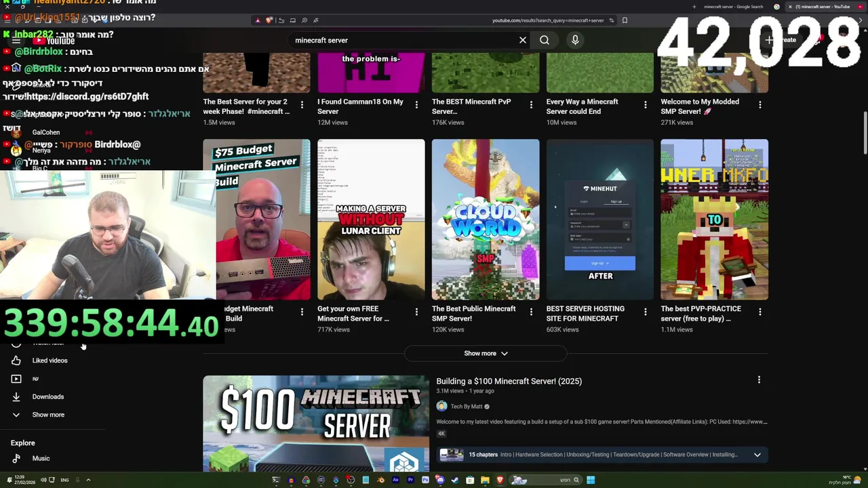Open options for 'Budget Minecraft Build' short
This screenshot has height=488, width=868.
click(302, 312)
